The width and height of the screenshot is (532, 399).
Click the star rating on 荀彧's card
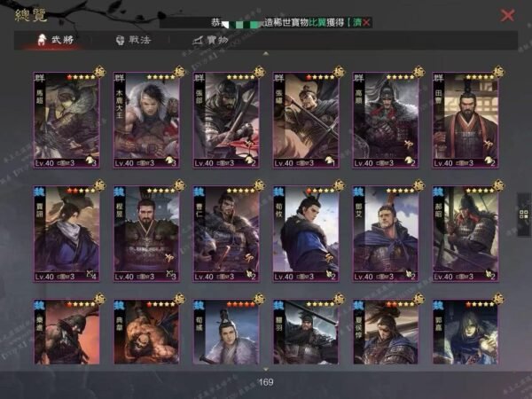pyautogui.click(x=240, y=304)
